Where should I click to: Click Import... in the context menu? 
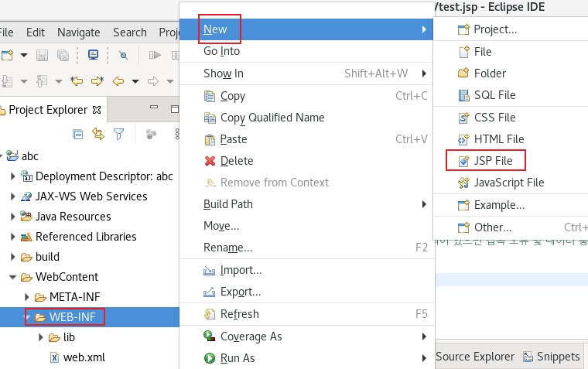[306, 271]
